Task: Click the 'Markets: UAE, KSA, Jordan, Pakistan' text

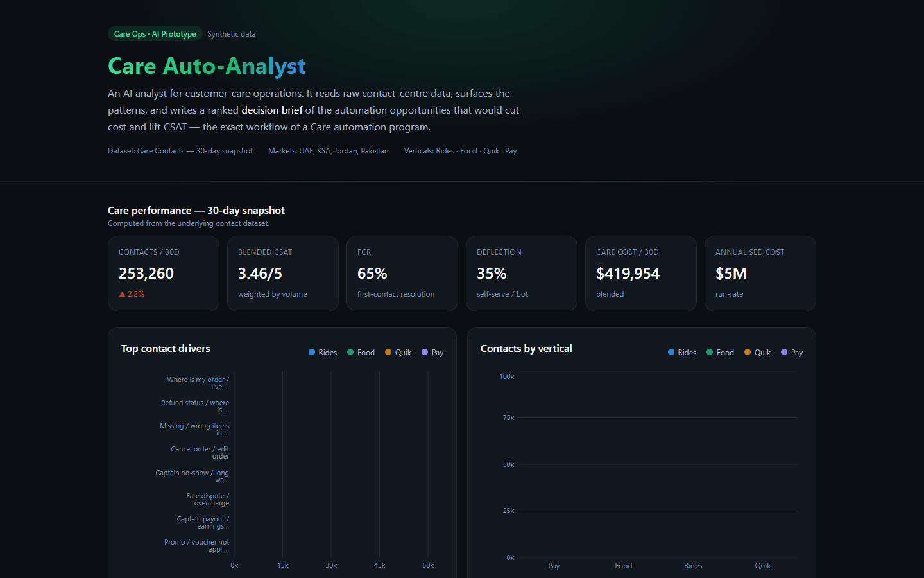Action: (328, 151)
